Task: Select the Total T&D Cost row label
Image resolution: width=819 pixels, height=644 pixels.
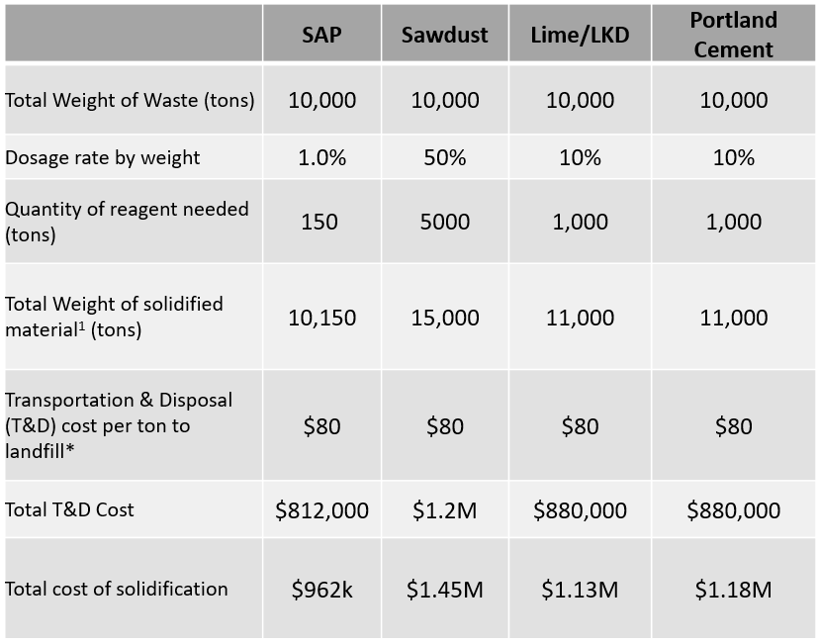Action: point(70,509)
